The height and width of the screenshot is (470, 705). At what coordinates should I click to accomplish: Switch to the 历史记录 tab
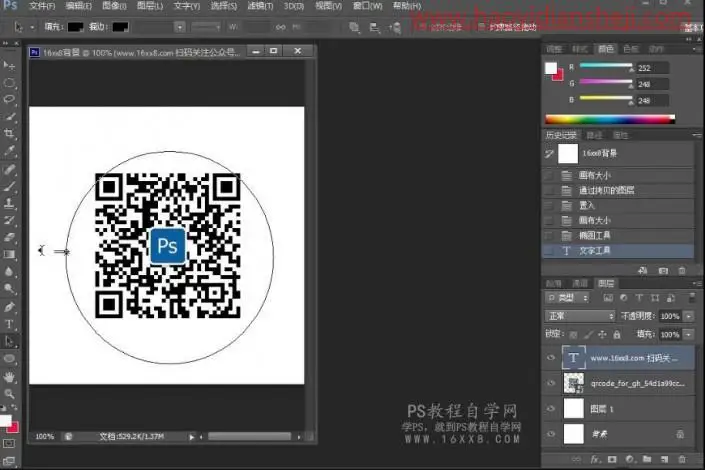(561, 135)
